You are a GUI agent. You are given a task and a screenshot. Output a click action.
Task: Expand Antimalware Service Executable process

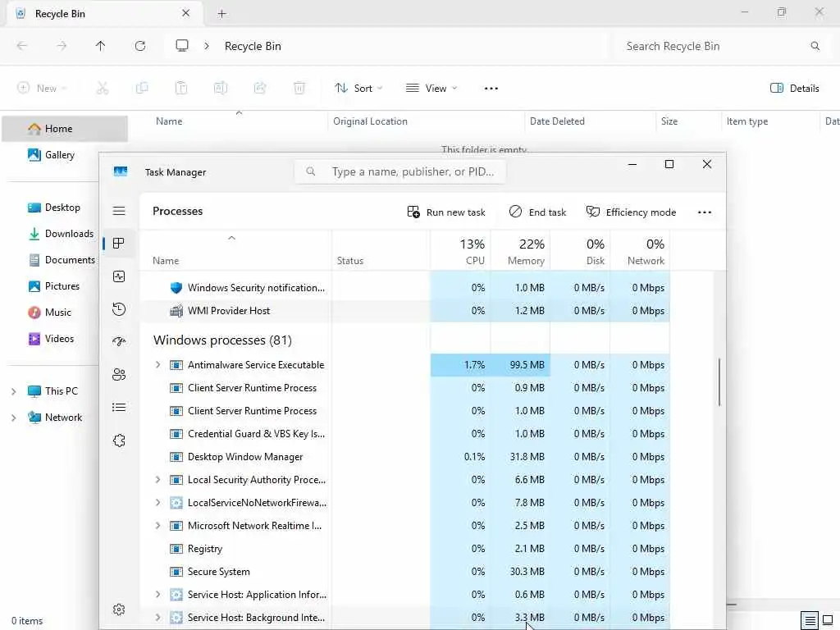157,365
